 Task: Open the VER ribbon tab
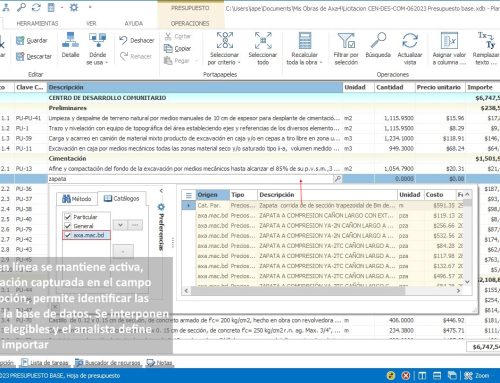[91, 23]
